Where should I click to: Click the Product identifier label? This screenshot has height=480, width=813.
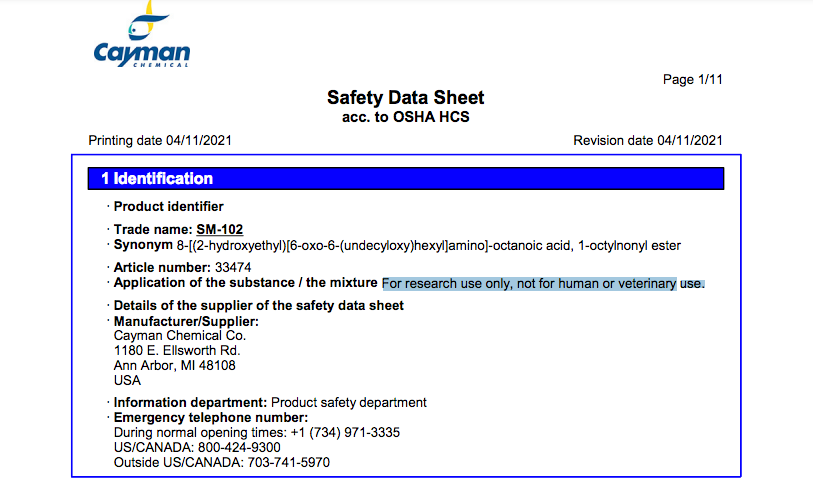pyautogui.click(x=169, y=206)
